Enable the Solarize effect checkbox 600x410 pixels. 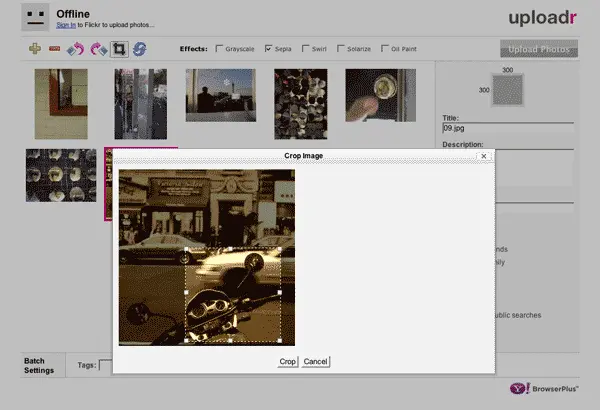(341, 49)
